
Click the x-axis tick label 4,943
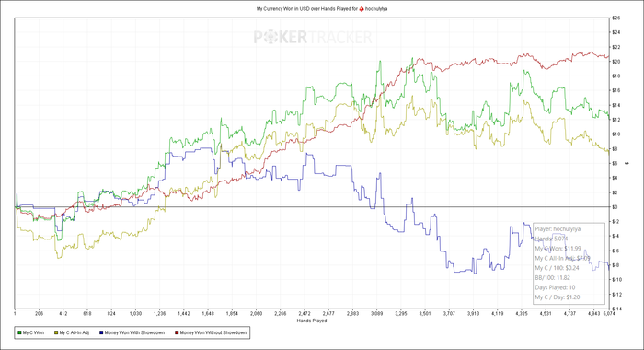pyautogui.click(x=594, y=313)
